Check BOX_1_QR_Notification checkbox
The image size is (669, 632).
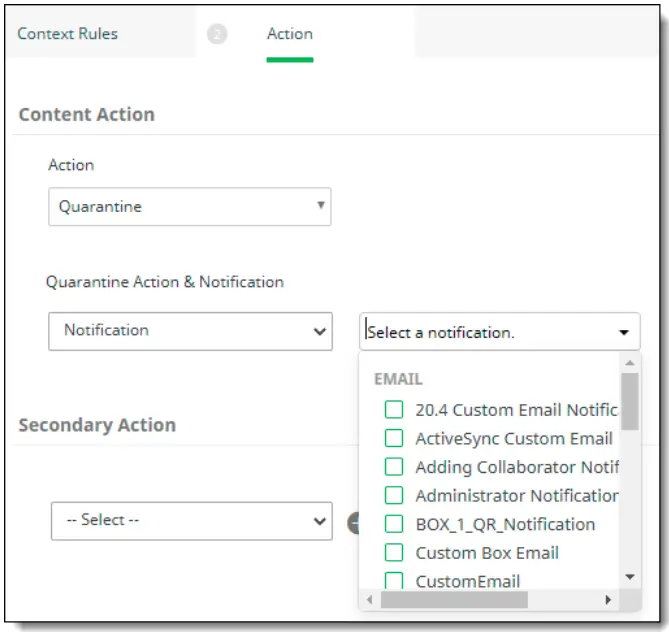(x=393, y=524)
